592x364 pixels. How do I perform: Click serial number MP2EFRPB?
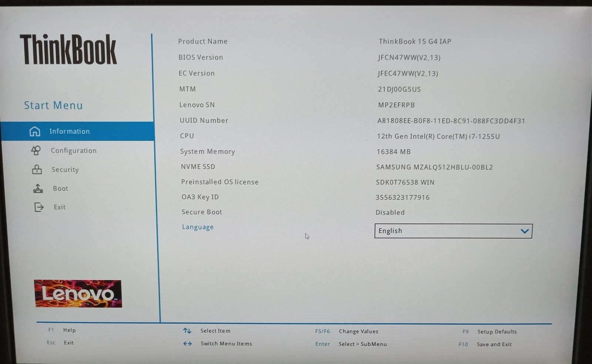(x=396, y=105)
